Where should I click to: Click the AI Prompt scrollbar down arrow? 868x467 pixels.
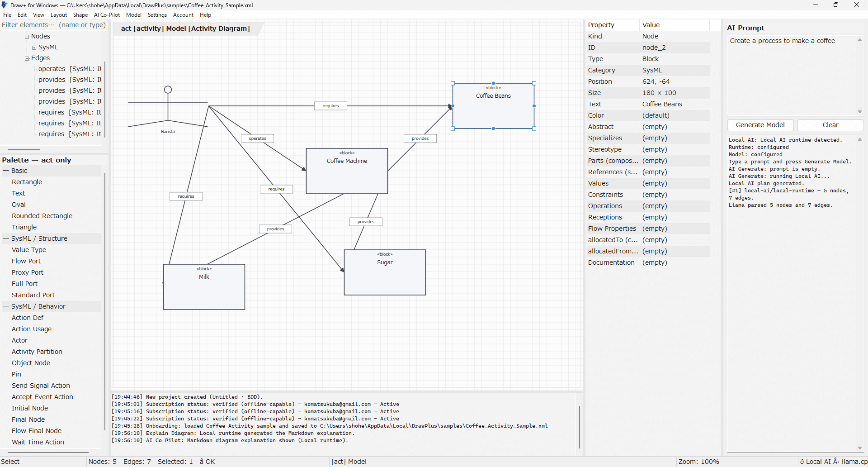tap(860, 112)
